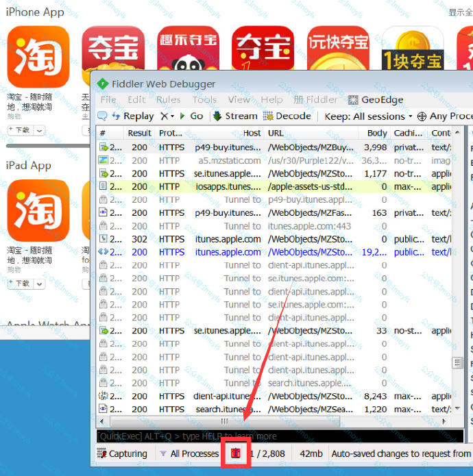Open the Tools menu in Fiddler
Screen dimensions: 473x476
pos(204,99)
